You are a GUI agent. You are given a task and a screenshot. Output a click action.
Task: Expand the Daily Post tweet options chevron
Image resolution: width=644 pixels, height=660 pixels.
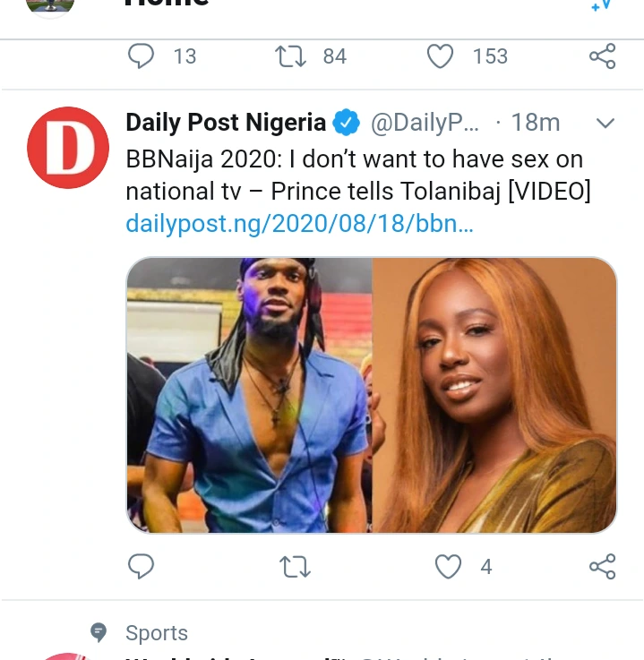tap(605, 123)
